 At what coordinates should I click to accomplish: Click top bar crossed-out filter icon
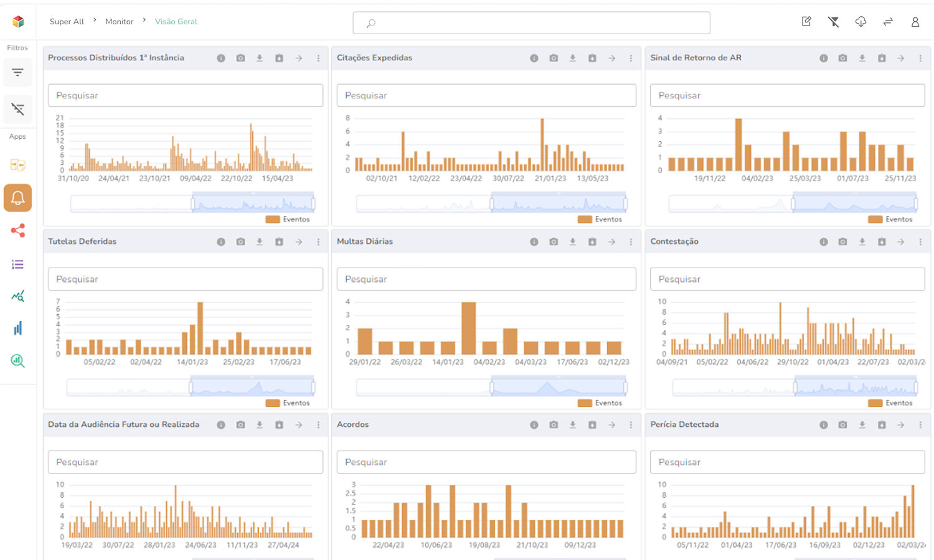[833, 22]
